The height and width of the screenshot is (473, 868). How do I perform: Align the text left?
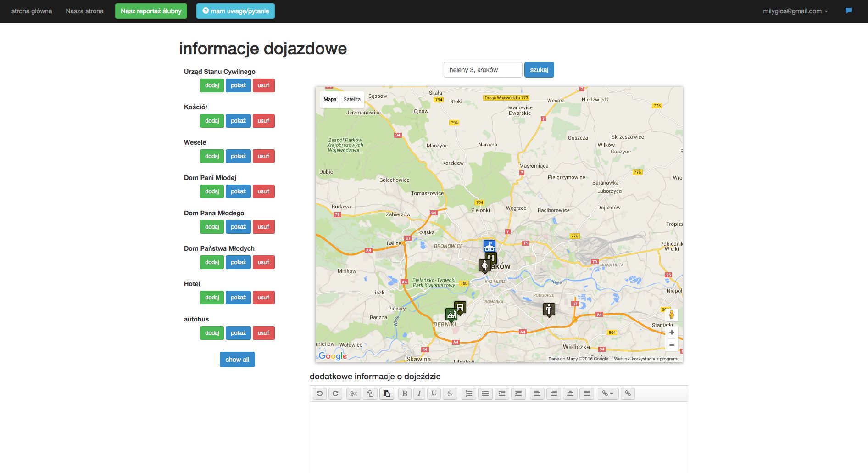click(537, 394)
